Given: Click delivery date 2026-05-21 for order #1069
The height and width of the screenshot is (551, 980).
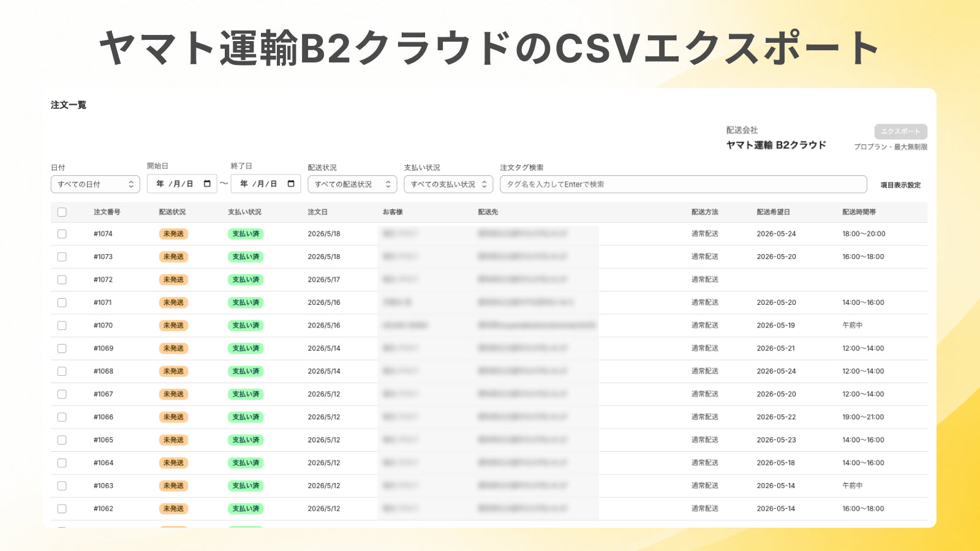Looking at the screenshot, I should [x=776, y=348].
